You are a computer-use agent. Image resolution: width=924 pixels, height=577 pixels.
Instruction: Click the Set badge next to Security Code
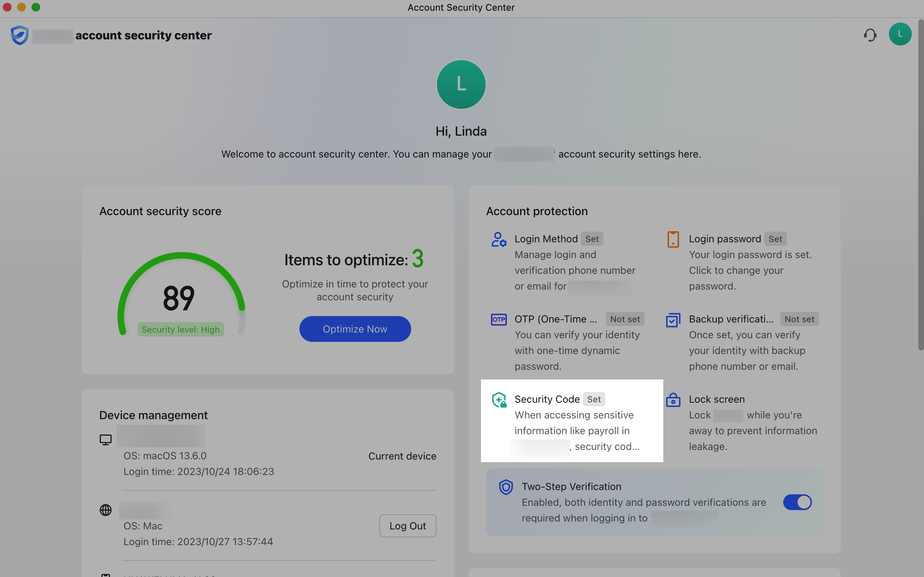click(x=594, y=399)
